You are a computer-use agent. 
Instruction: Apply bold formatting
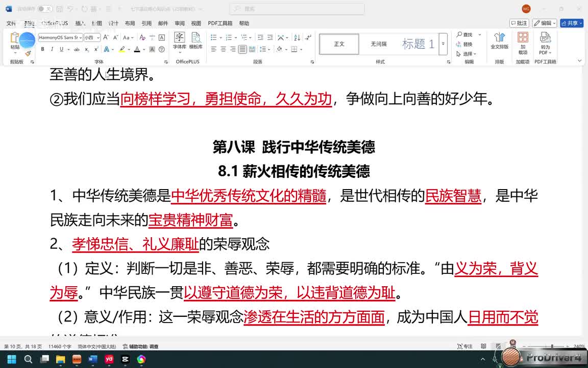coord(43,49)
